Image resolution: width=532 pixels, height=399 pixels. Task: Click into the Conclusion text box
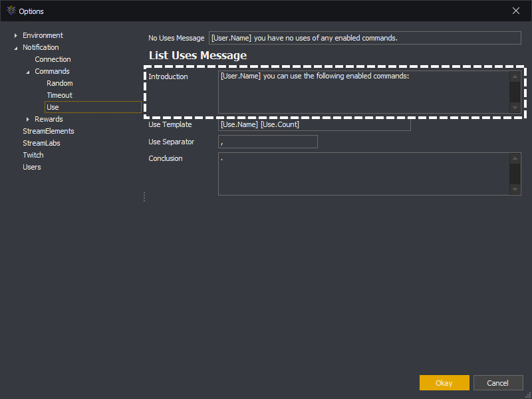364,174
